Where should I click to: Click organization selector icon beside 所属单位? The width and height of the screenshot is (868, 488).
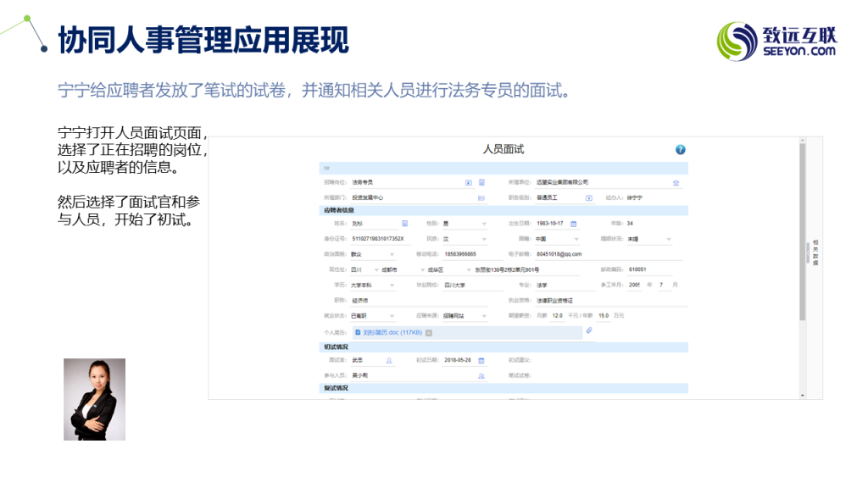[676, 183]
